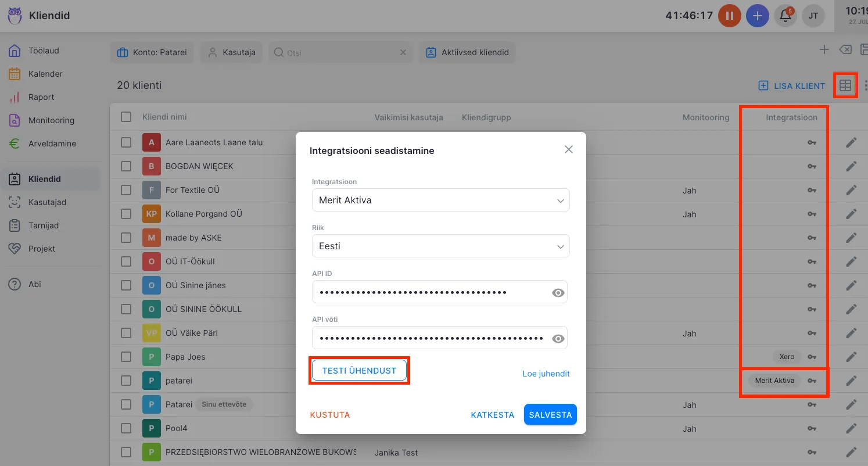
Task: Open the Riik dropdown showing Eesti
Action: (x=440, y=246)
